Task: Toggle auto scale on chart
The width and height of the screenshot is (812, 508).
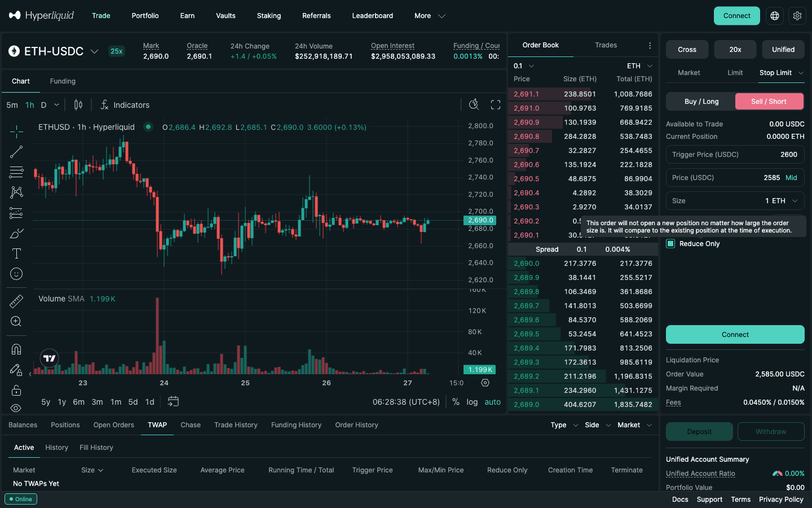Action: (492, 402)
